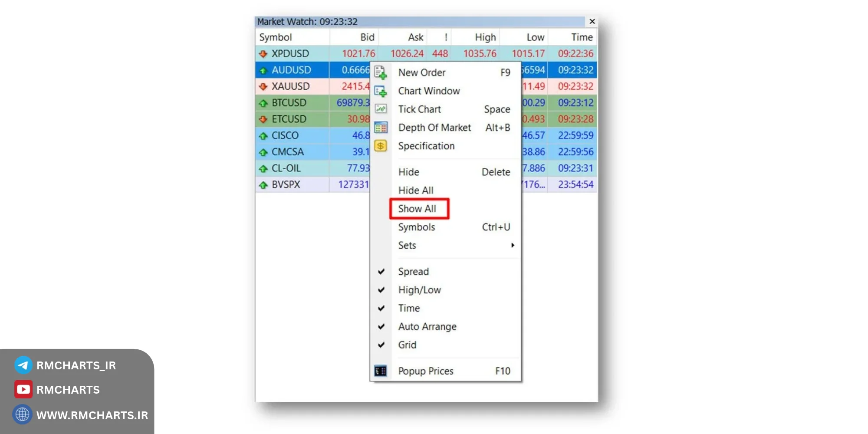Screen dimensions: 868x434
Task: Toggle the Auto Arrange option
Action: coord(446,326)
